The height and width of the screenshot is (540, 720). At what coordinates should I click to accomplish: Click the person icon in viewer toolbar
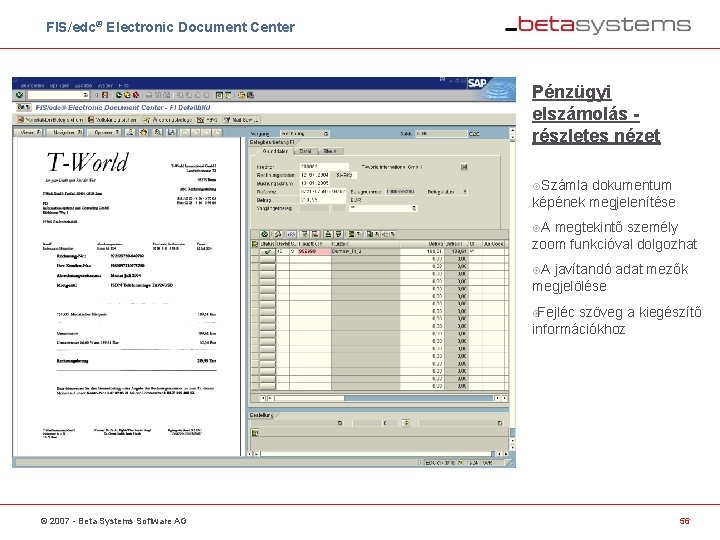(x=130, y=132)
